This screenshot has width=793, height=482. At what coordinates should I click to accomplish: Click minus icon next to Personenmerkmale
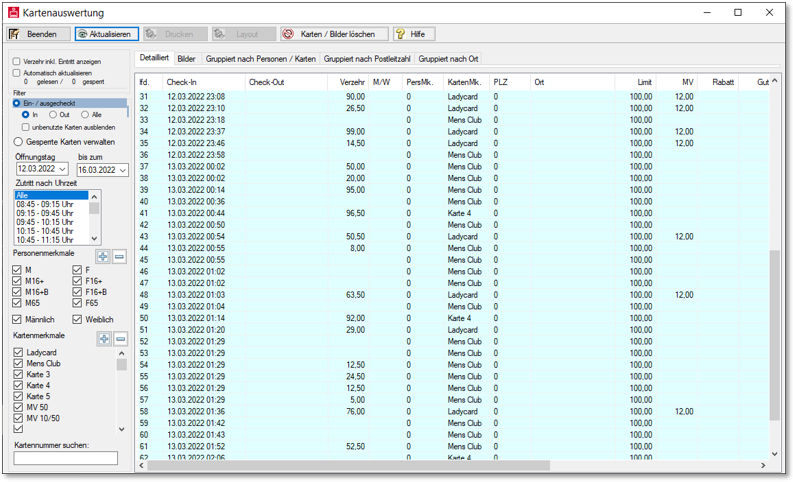coord(119,256)
